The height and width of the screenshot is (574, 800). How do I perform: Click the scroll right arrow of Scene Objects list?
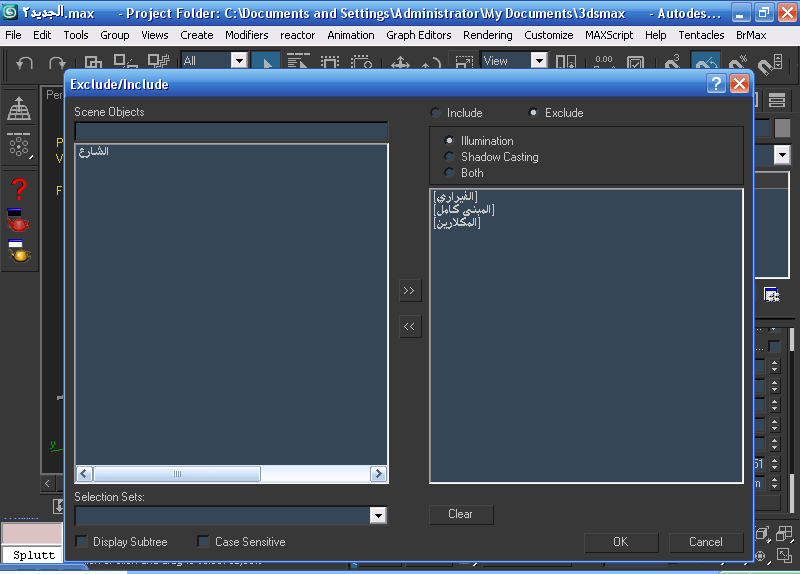tap(378, 474)
